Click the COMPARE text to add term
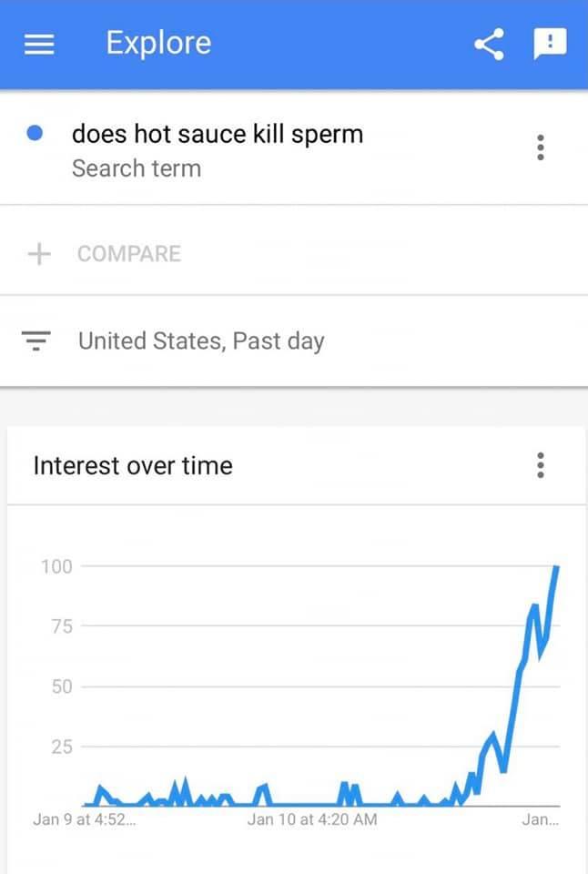Screen dimensions: 588x874 (129, 253)
